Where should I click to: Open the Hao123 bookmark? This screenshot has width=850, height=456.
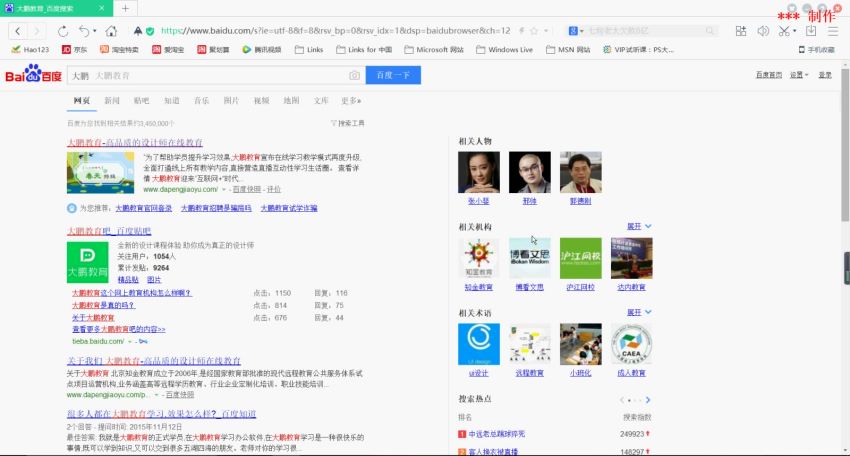click(x=30, y=49)
